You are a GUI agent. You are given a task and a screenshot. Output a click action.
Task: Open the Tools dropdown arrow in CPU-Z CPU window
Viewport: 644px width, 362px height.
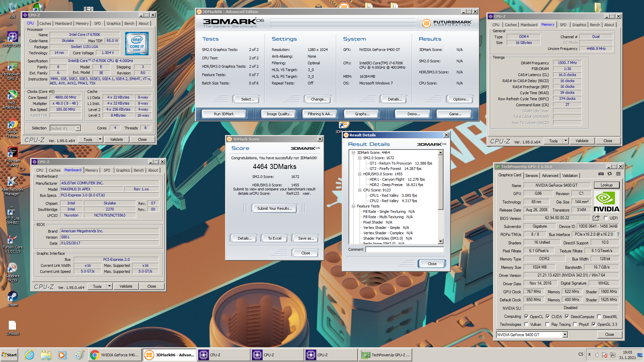pos(100,139)
